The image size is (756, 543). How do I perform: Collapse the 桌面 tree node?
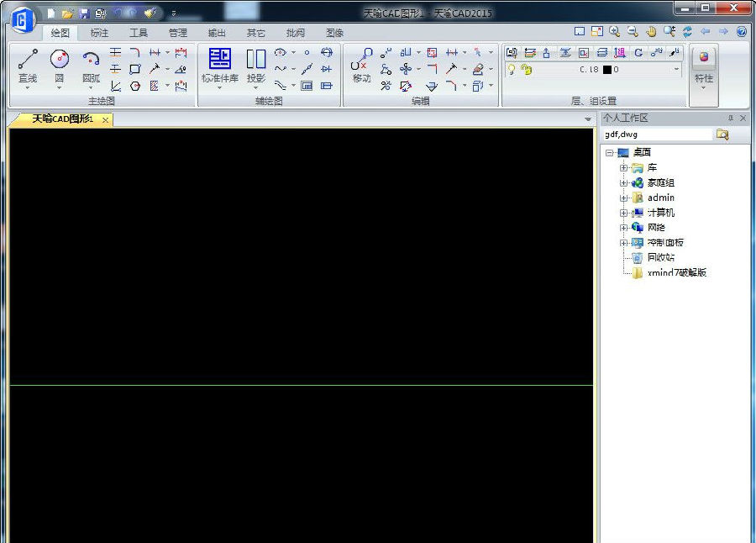pyautogui.click(x=610, y=152)
